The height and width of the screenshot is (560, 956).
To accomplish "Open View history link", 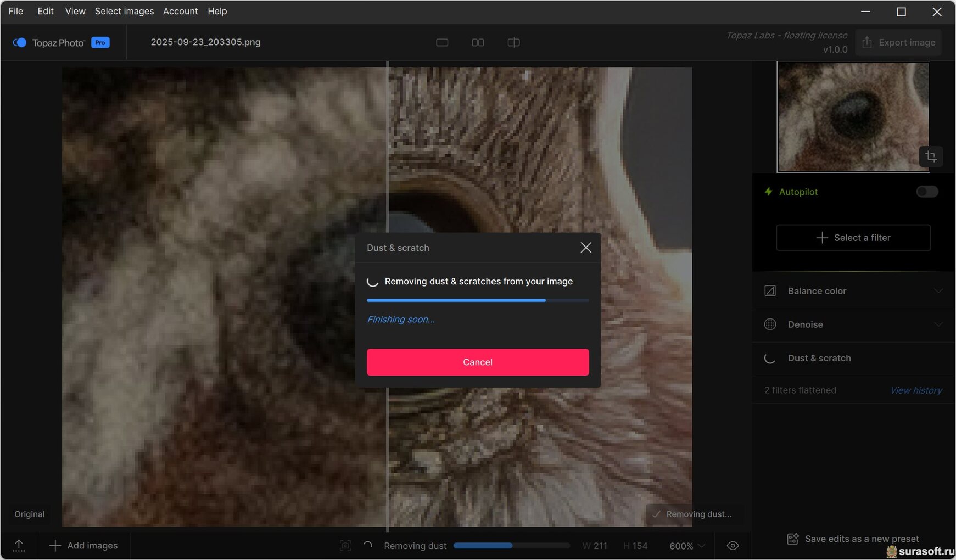I will click(x=915, y=390).
